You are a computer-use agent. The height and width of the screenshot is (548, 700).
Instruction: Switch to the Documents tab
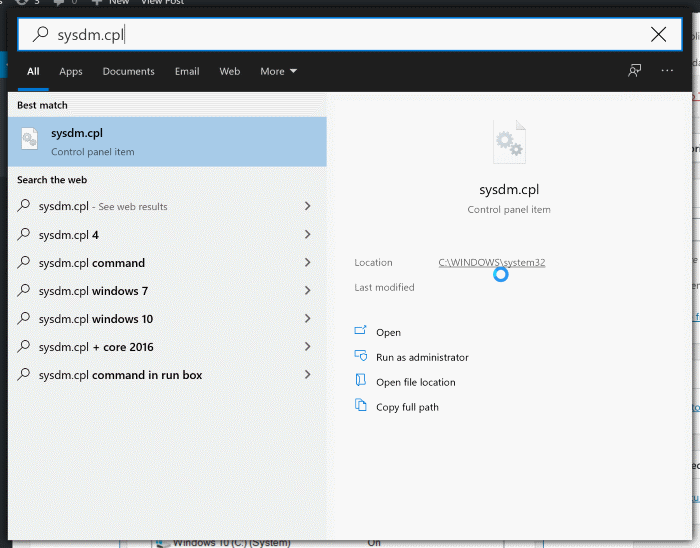point(129,71)
